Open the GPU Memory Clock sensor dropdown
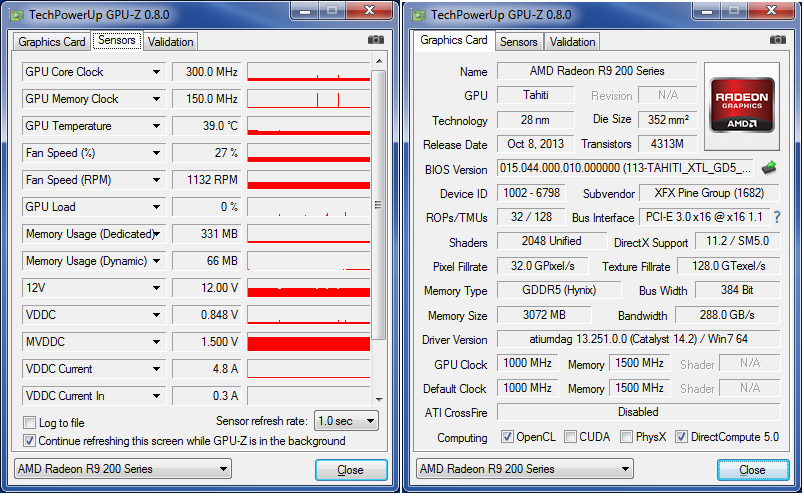 (156, 99)
